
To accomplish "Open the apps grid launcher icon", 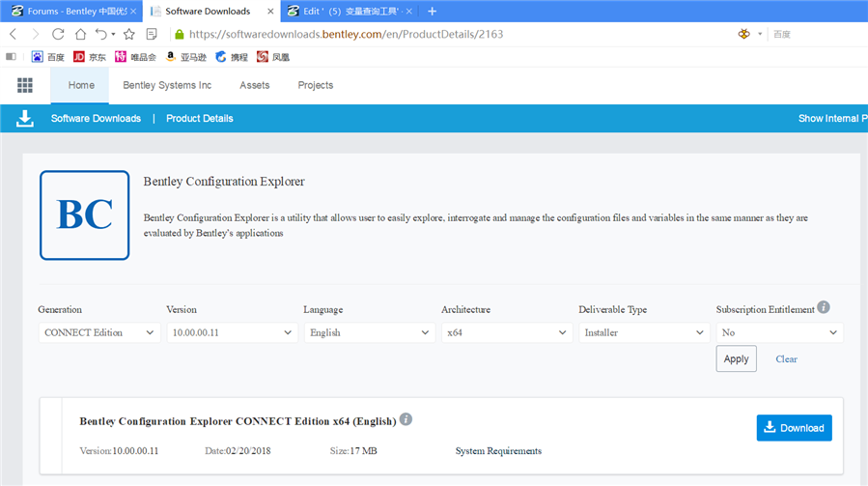I will pos(25,85).
